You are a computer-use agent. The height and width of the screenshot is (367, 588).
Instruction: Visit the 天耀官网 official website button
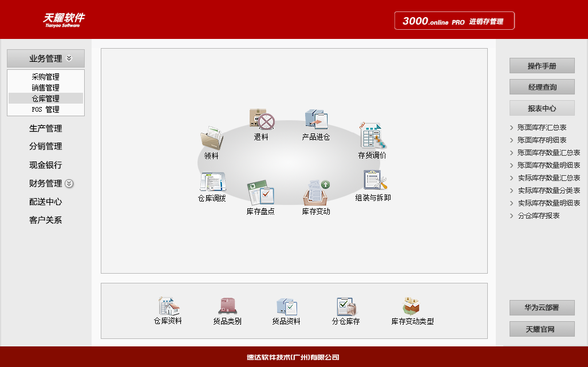(542, 329)
